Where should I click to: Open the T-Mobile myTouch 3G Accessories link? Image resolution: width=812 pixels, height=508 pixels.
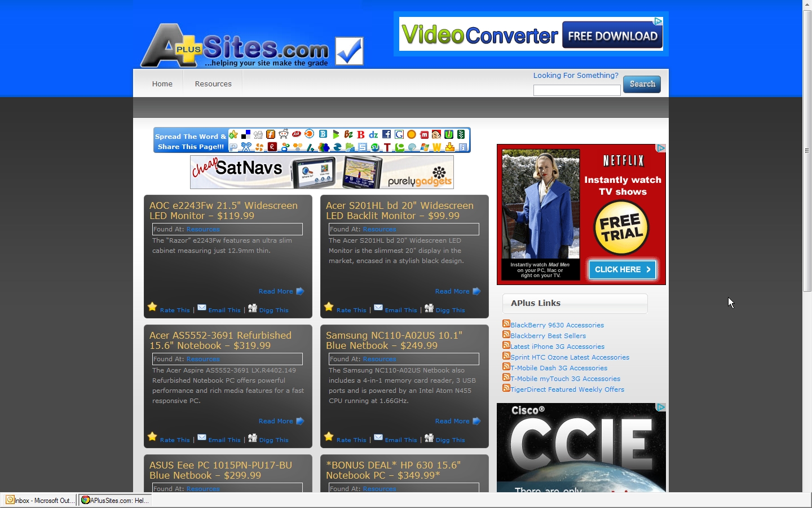coord(565,379)
